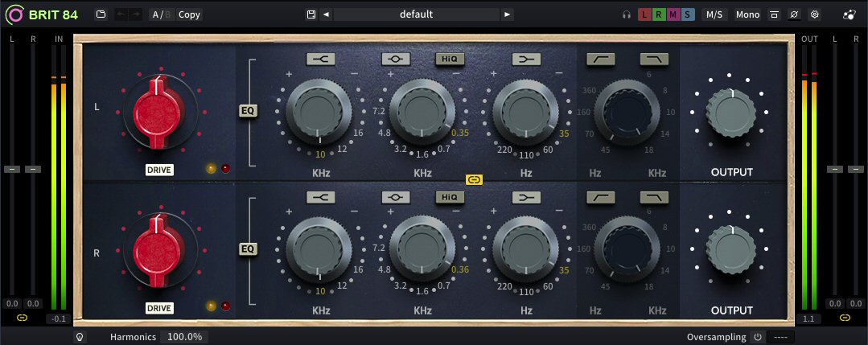
Task: Click R channel mid band KHz knob
Action: click(422, 248)
